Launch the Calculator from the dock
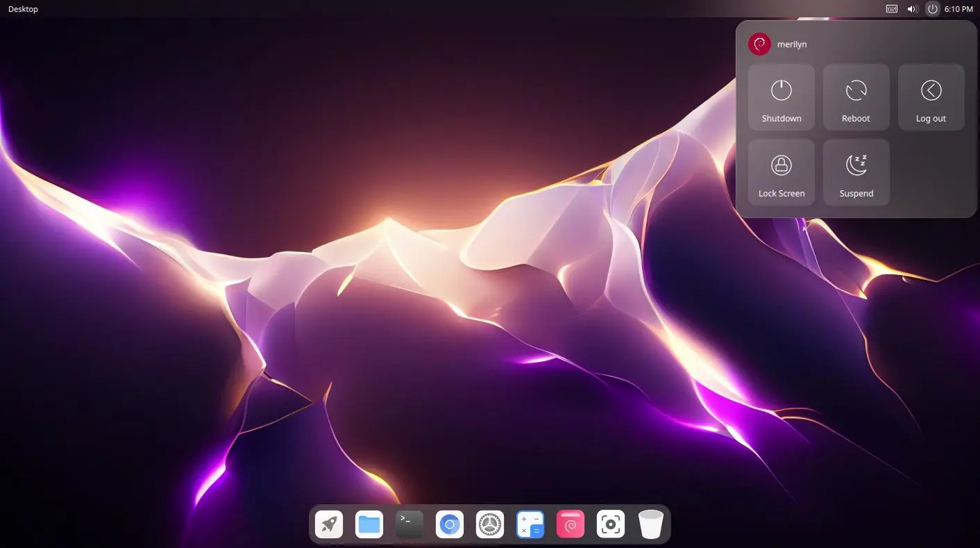This screenshot has width=980, height=548. (x=530, y=524)
